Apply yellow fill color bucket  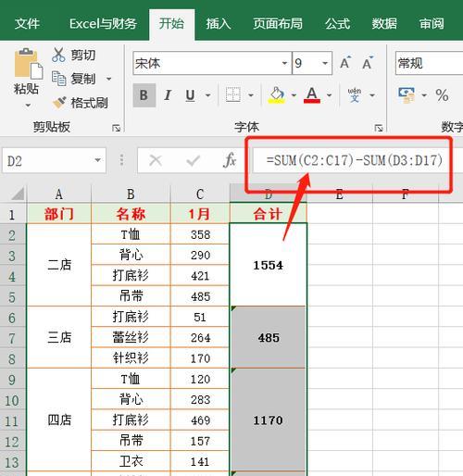click(x=277, y=94)
